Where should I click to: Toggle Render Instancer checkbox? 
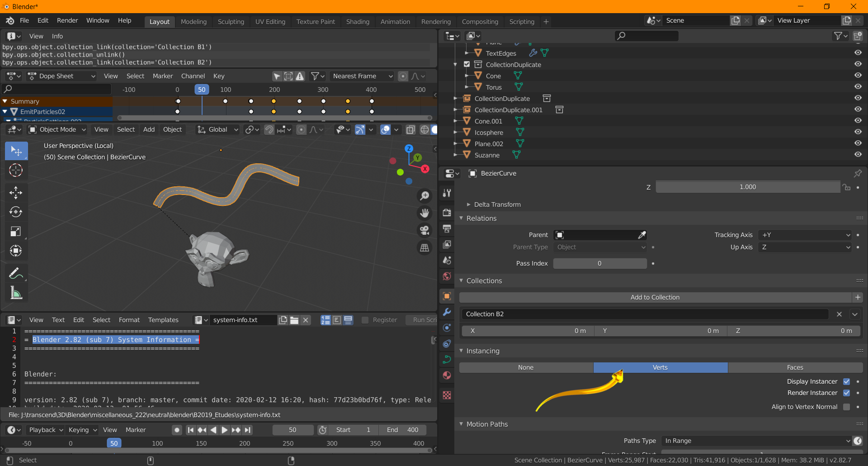pos(846,393)
